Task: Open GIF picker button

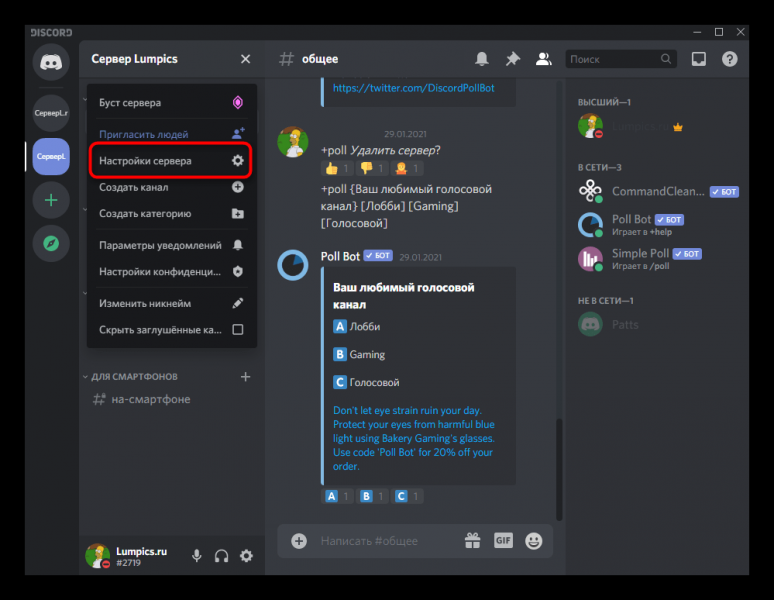Action: (503, 541)
